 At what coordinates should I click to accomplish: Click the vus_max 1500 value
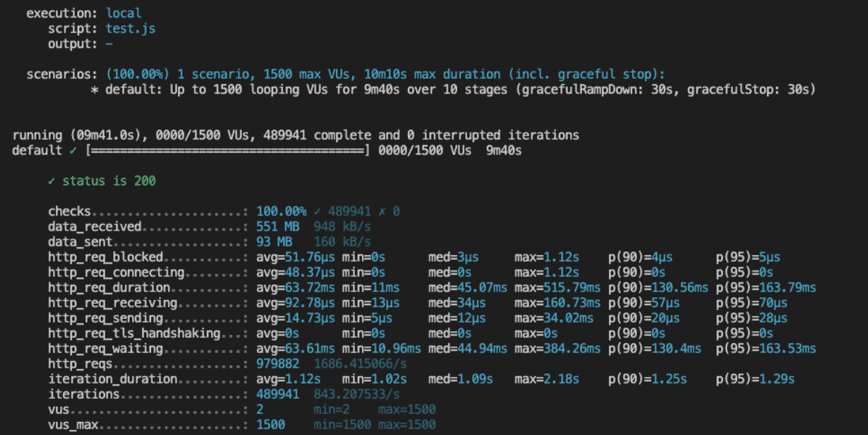point(271,425)
